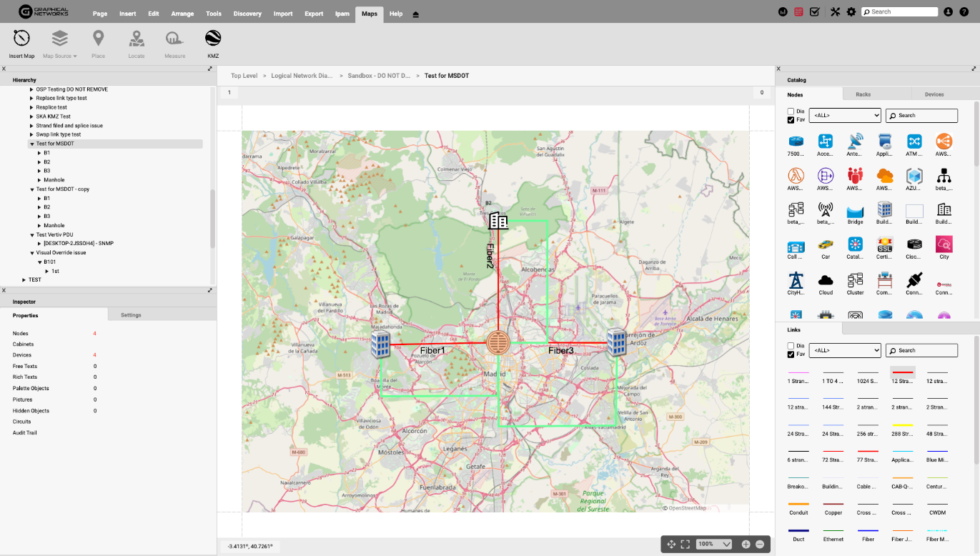980x556 pixels.
Task: Toggle the Fav checkbox in Links panel
Action: click(x=791, y=354)
